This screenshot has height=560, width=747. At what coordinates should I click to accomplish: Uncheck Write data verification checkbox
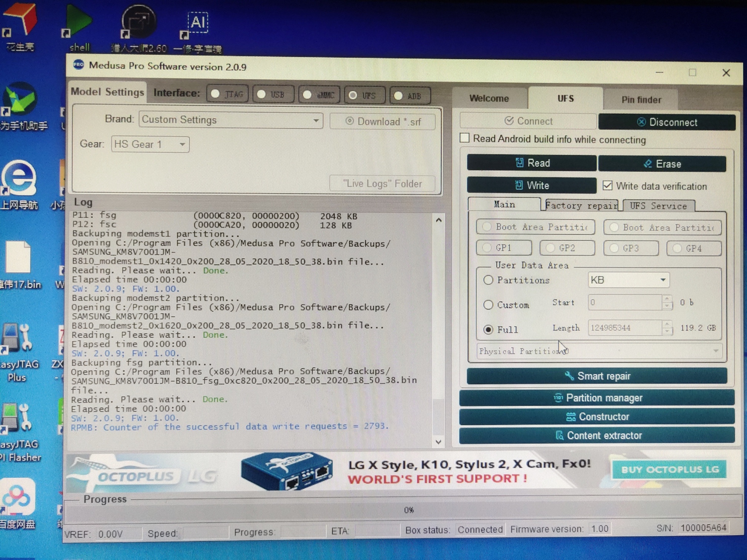point(607,186)
